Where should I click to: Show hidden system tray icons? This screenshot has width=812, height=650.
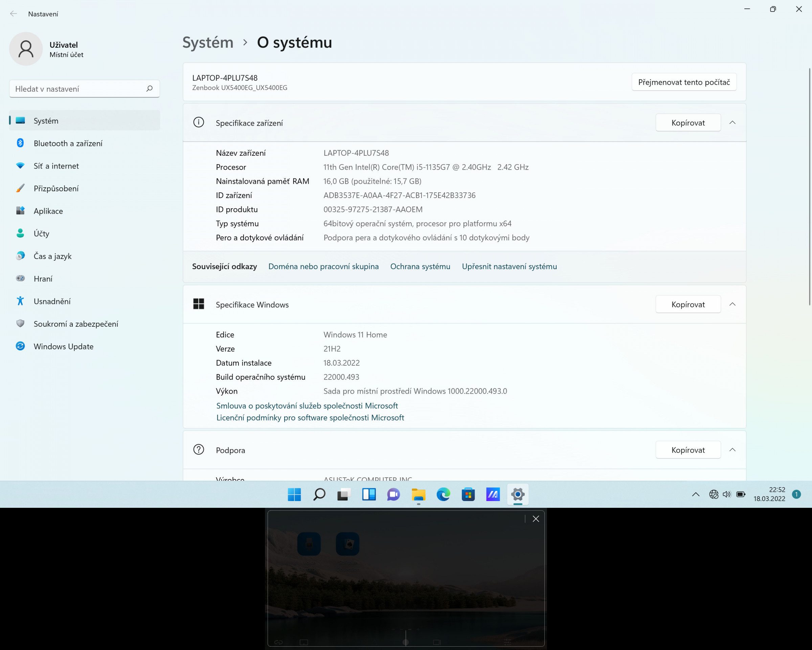coord(696,494)
